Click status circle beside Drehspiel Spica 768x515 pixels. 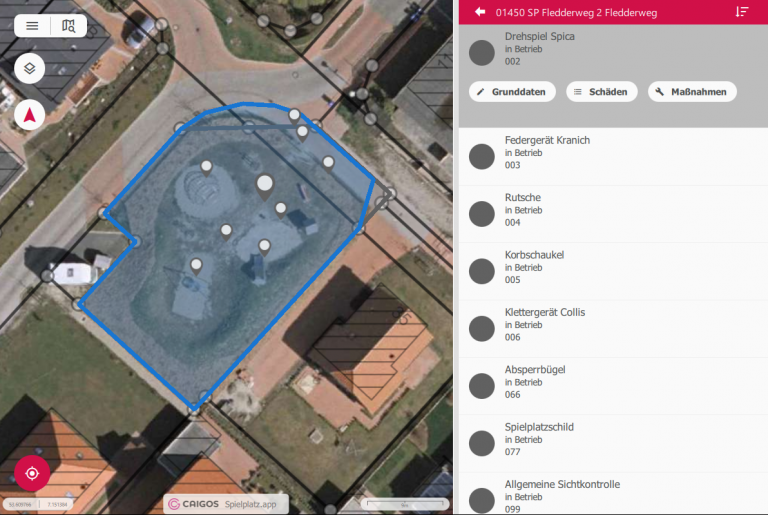[x=481, y=53]
